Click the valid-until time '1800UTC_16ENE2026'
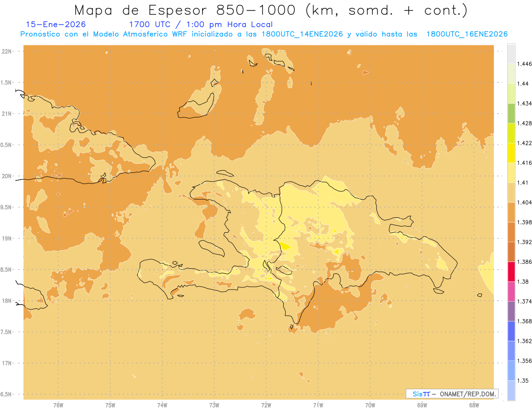The width and height of the screenshot is (532, 411). (x=467, y=34)
